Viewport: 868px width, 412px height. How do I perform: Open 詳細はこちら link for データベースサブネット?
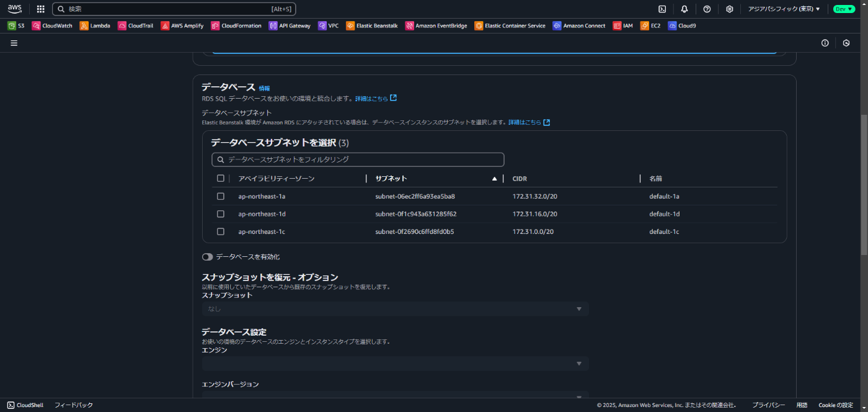(529, 122)
